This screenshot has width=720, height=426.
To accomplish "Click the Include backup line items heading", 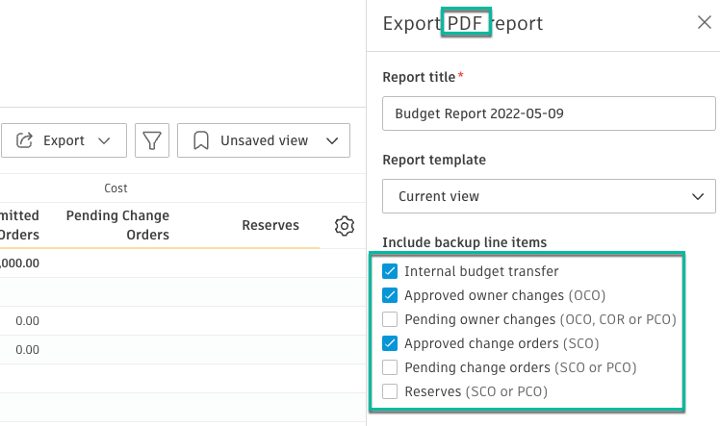I will pyautogui.click(x=464, y=242).
